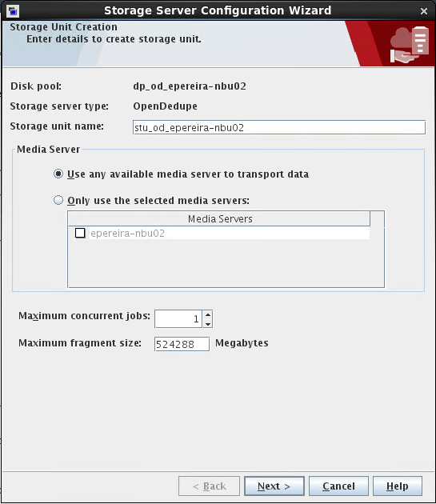Click the cloud storage server logo
The image size is (436, 504).
coord(409,44)
